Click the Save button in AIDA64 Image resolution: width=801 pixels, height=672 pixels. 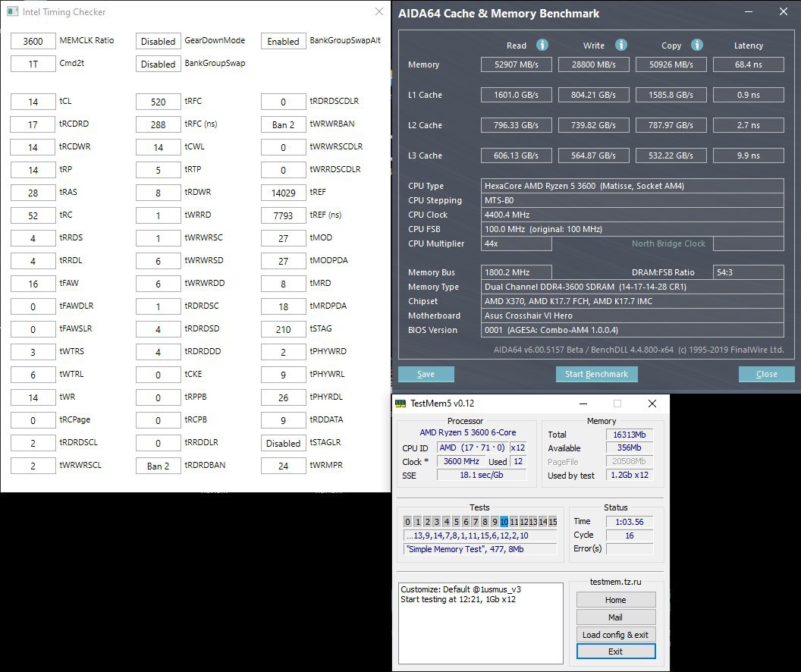coord(426,374)
